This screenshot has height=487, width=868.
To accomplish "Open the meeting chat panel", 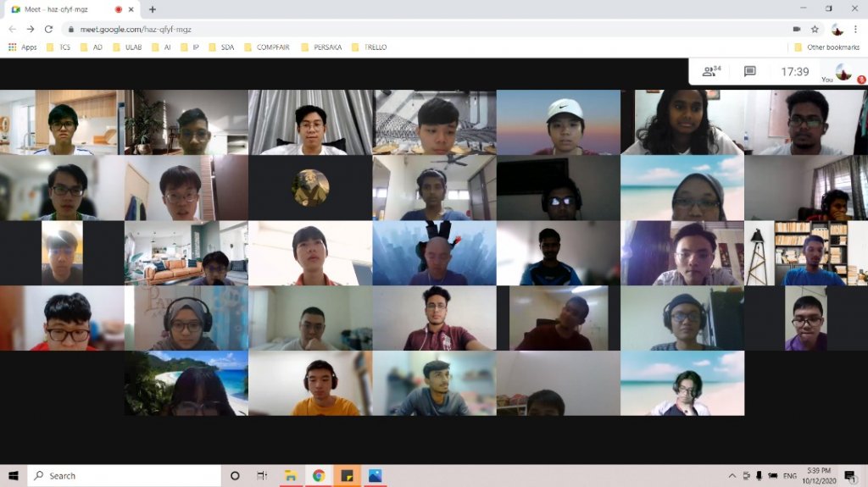I will [x=749, y=72].
